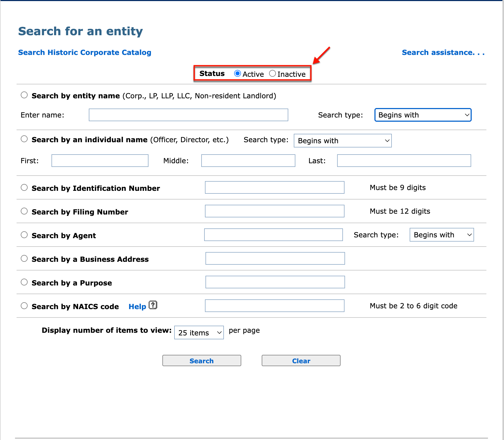
Task: Click the Middle name input field
Action: pos(248,161)
